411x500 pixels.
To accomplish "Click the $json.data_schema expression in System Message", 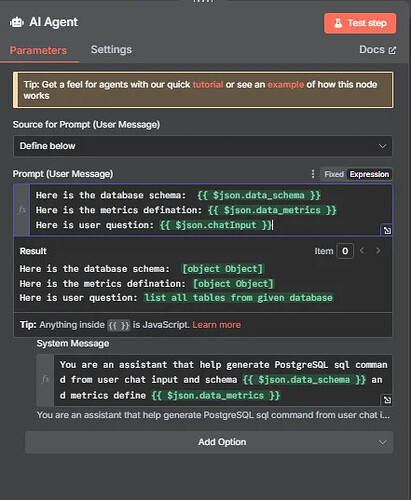I will coord(304,380).
